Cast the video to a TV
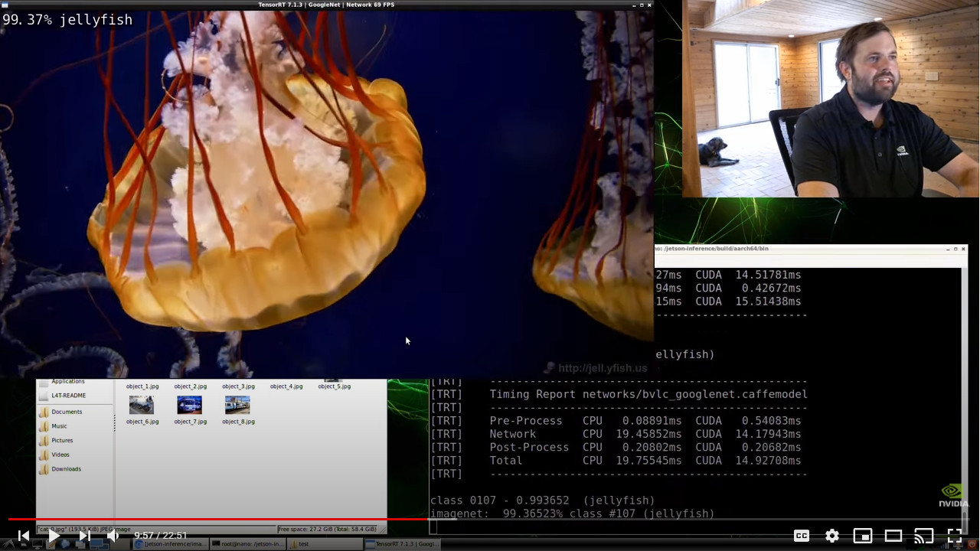The height and width of the screenshot is (551, 980). 924,536
